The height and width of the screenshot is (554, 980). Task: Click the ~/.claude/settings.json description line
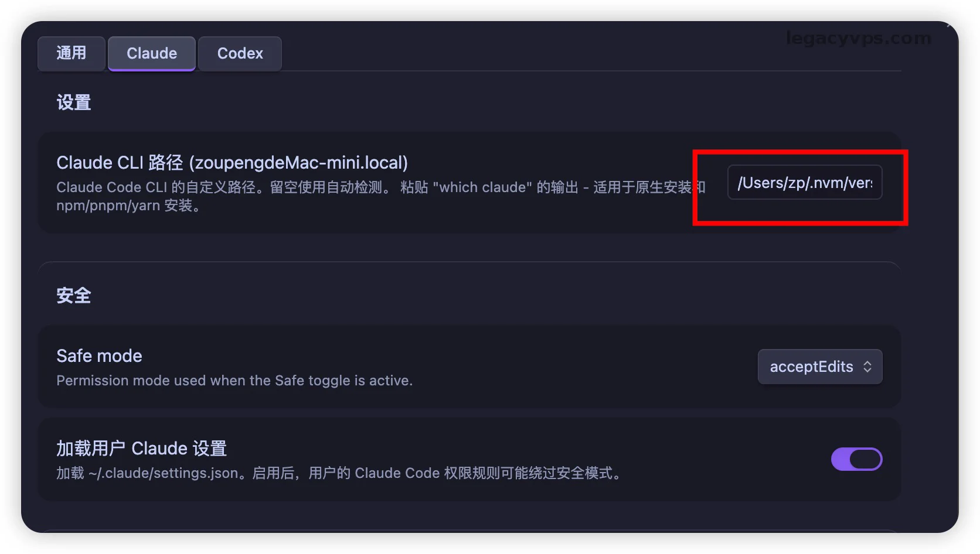click(339, 473)
